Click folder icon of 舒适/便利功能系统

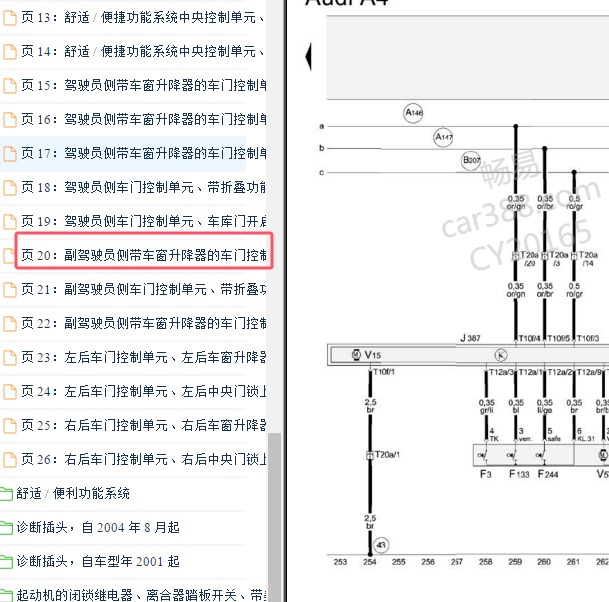pyautogui.click(x=6, y=494)
